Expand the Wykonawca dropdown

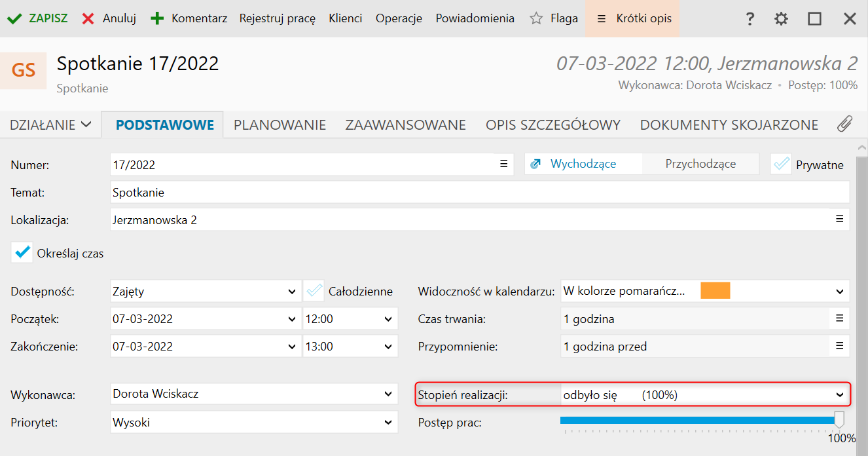(389, 394)
